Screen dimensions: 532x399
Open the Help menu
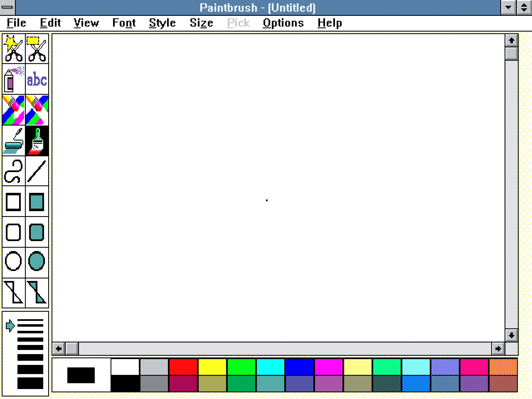click(330, 23)
